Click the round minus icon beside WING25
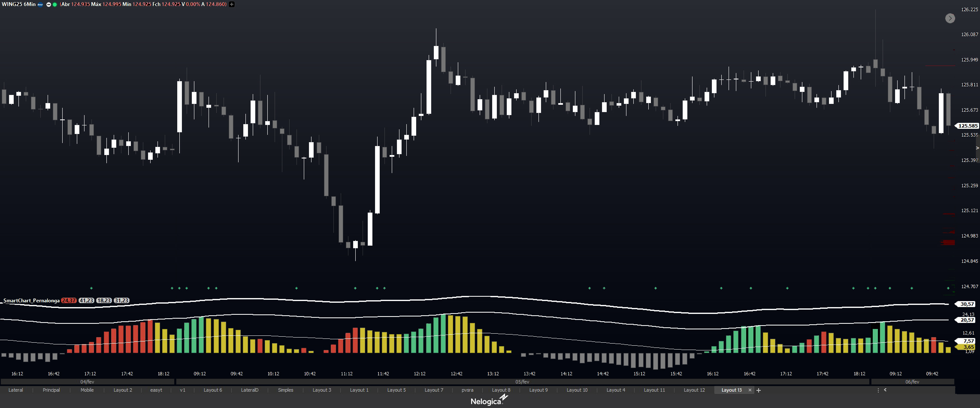980x408 pixels. [x=48, y=4]
